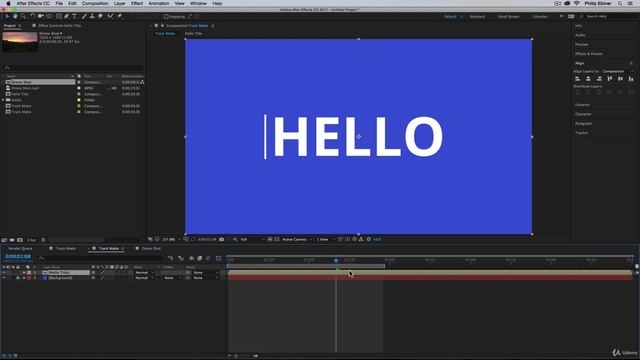Open Hello Title layer blending Mode dropdown

coord(144,272)
